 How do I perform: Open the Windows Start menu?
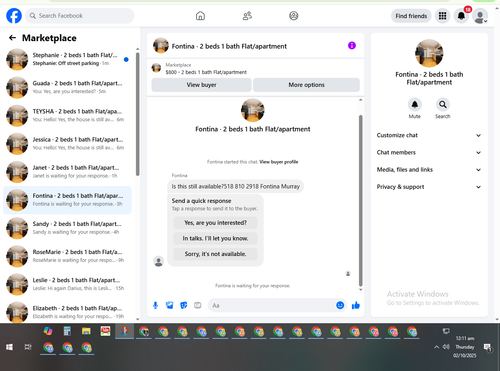pyautogui.click(x=9, y=347)
